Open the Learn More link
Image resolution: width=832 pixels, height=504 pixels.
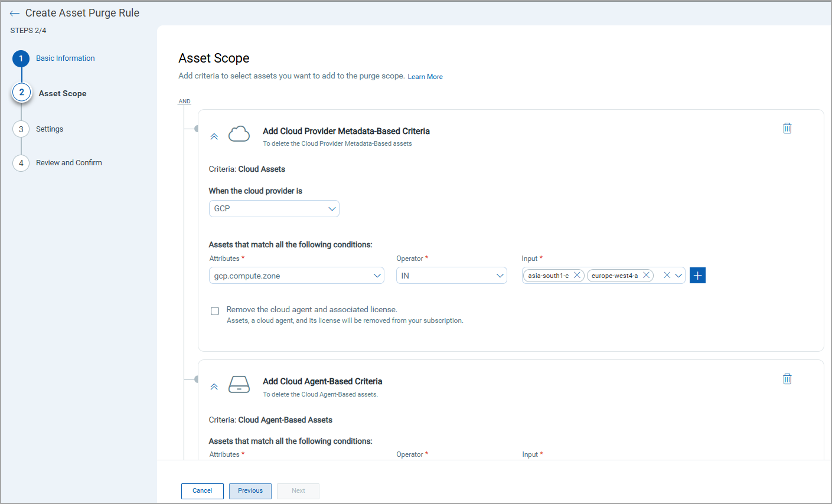[x=425, y=76]
